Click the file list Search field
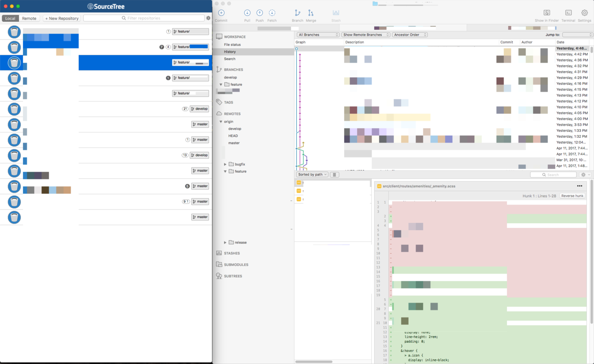This screenshot has width=594, height=364. pos(553,175)
